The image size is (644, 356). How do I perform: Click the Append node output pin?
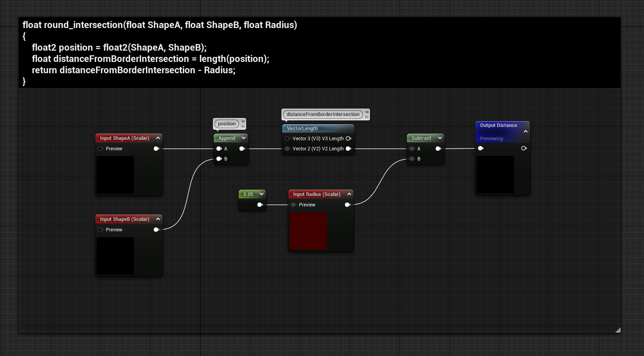[x=242, y=148]
